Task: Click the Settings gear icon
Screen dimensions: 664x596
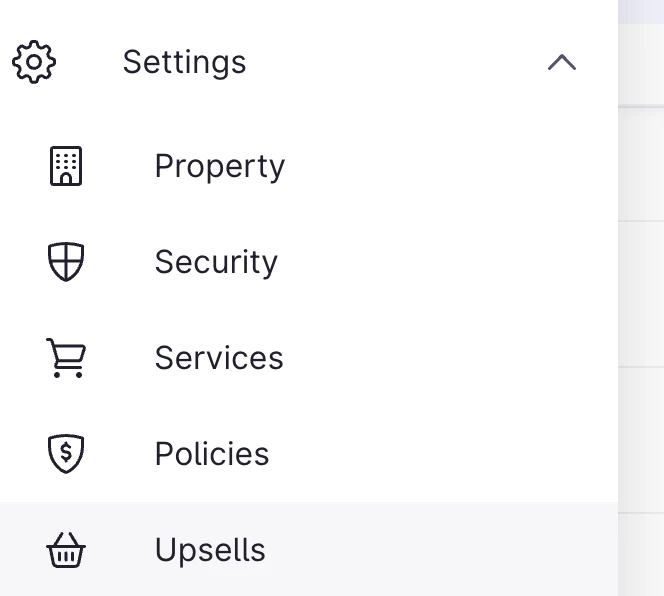Action: [34, 62]
